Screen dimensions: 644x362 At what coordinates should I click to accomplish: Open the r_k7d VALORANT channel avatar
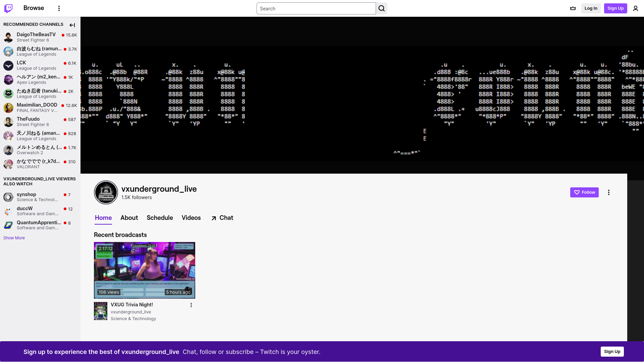pyautogui.click(x=8, y=164)
